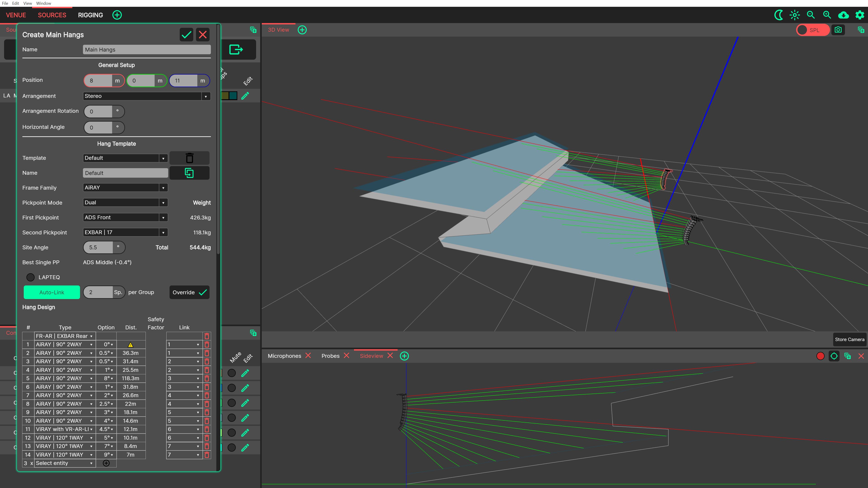868x488 pixels.
Task: Cancel dialog with red X button
Action: click(x=203, y=35)
